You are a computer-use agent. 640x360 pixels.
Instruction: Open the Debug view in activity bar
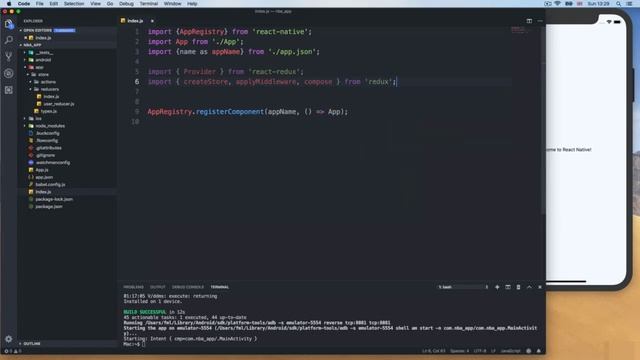(9, 73)
